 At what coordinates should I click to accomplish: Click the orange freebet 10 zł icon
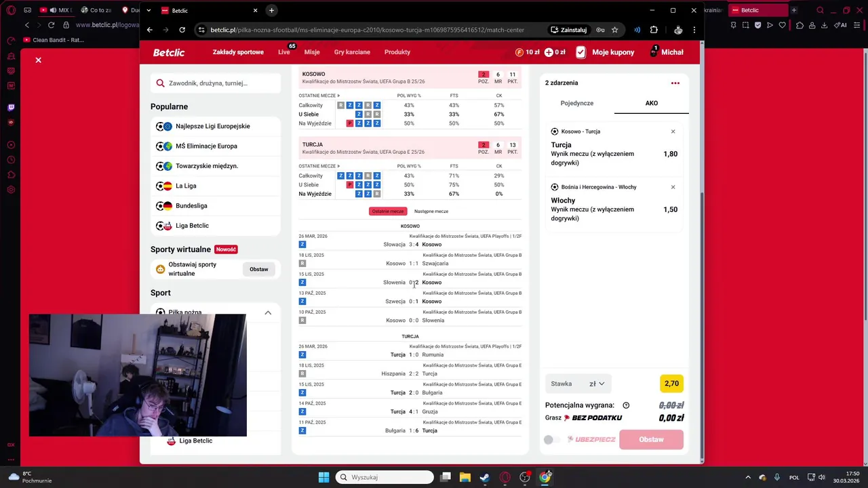click(519, 52)
